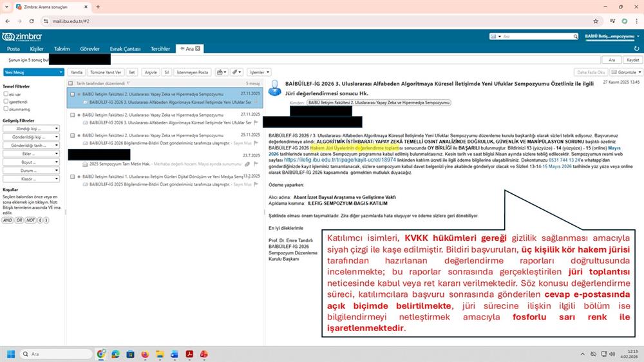Click the browser reload page icon
Viewport: 644px width, 362px height.
(x=32, y=21)
